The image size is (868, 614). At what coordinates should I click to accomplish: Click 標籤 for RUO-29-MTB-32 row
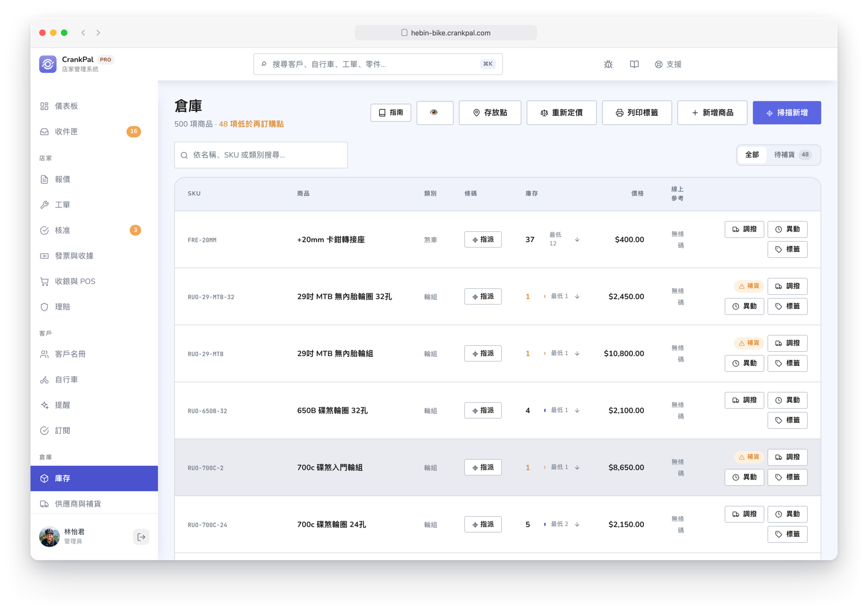pos(787,306)
